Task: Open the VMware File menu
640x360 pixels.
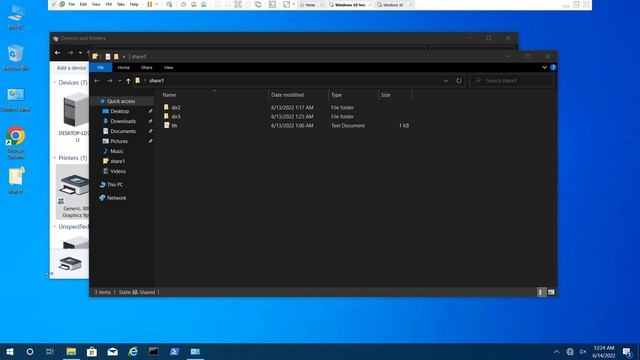Action: point(71,4)
